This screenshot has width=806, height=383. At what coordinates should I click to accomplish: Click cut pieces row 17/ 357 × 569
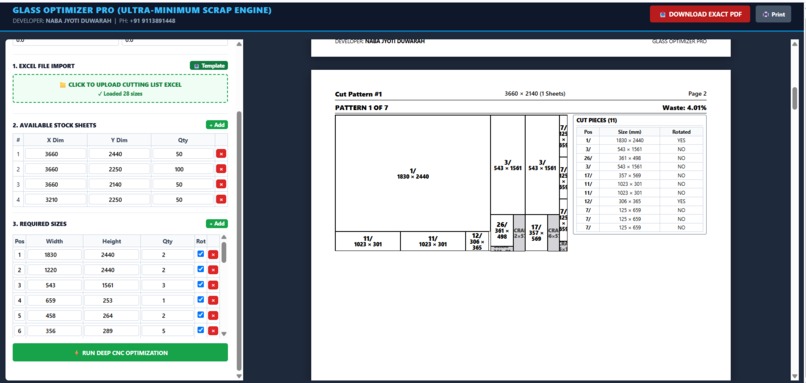[x=639, y=175]
